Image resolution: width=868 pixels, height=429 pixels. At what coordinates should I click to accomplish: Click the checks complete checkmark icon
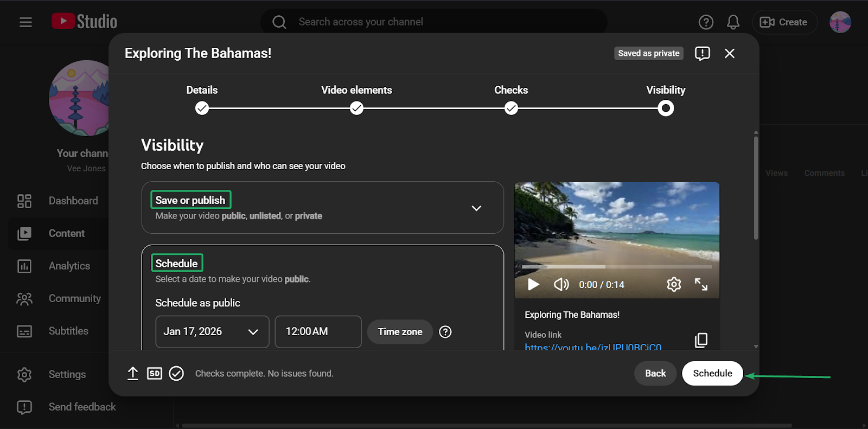point(176,373)
